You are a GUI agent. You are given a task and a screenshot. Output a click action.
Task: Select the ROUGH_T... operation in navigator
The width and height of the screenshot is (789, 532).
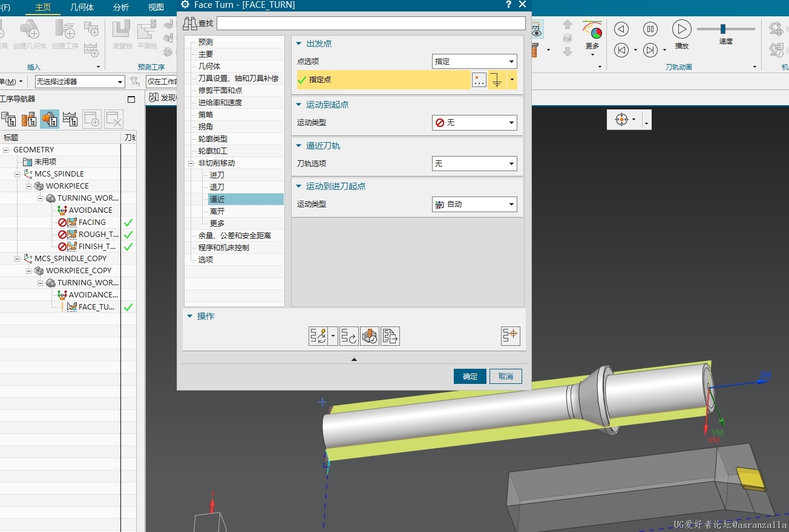tap(99, 235)
